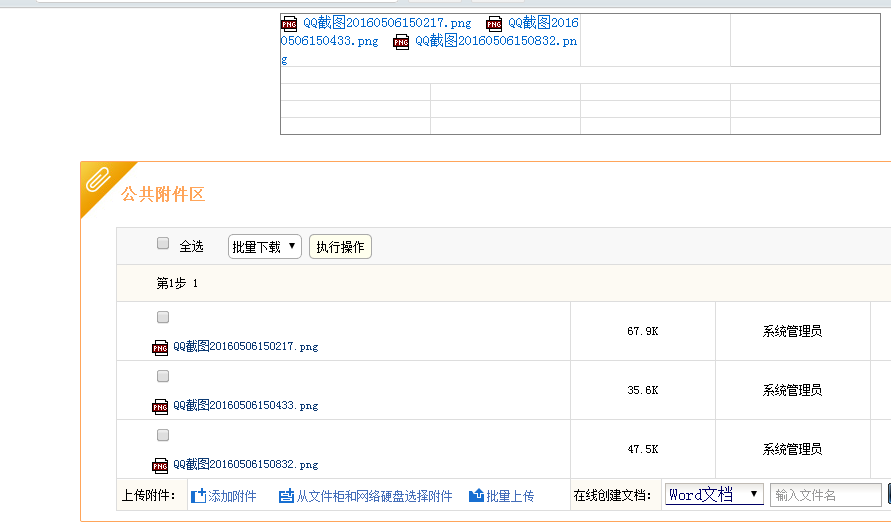Open QQ截图20160506150217.png link in top table
891x526 pixels.
click(x=387, y=23)
